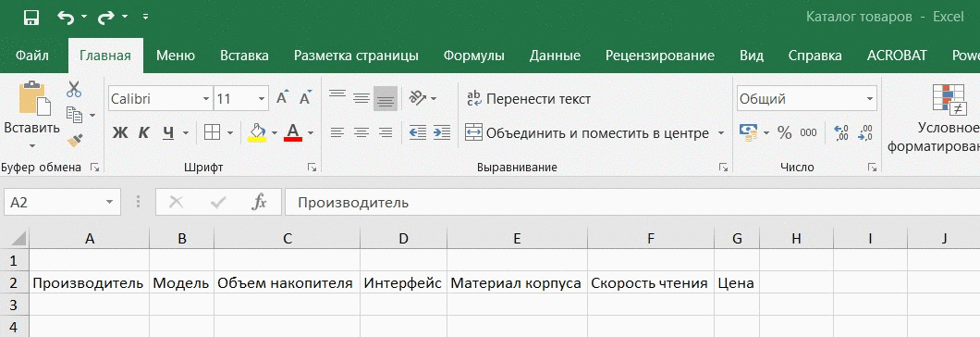Image resolution: width=980 pixels, height=337 pixels.
Task: Apply the red font color swatch
Action: pyautogui.click(x=293, y=132)
